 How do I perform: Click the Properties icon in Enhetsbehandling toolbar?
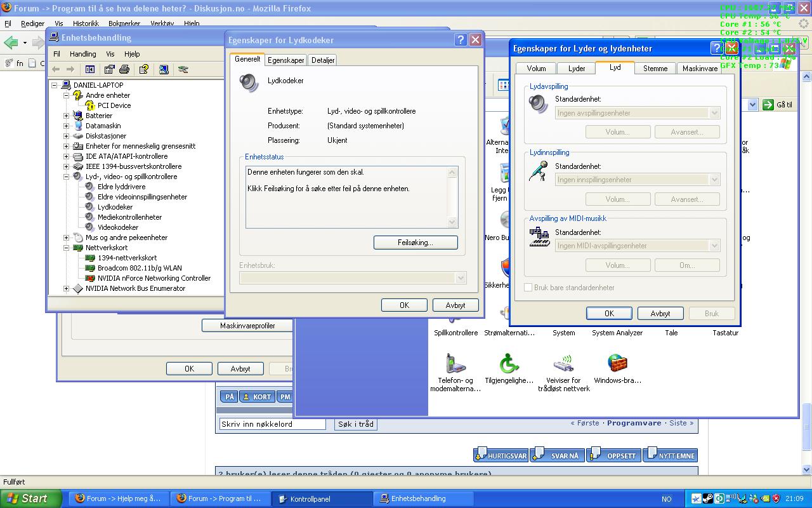pos(110,69)
